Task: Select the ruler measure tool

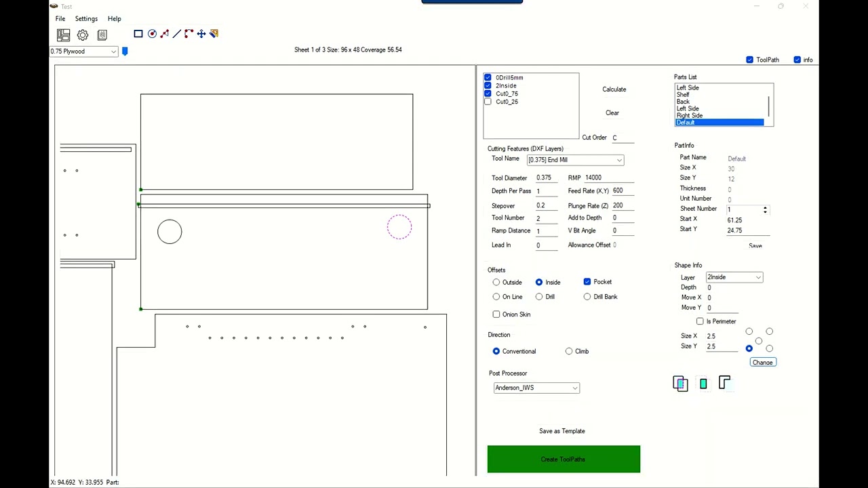Action: pos(214,34)
